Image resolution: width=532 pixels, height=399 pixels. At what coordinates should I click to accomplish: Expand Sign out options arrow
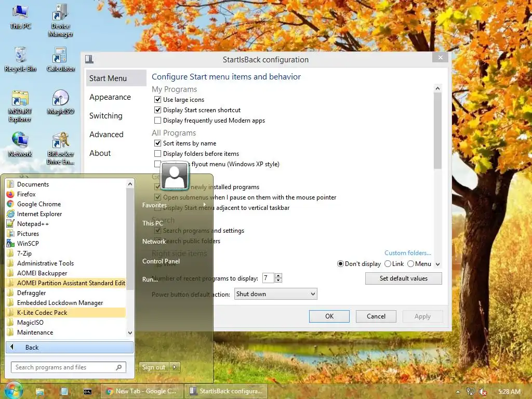(x=175, y=367)
